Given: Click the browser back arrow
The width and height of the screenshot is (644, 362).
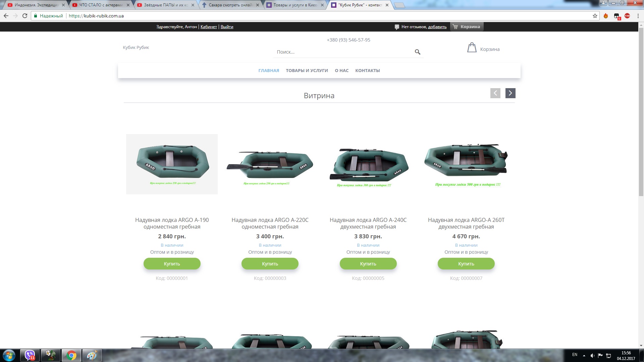Looking at the screenshot, I should coord(6,16).
